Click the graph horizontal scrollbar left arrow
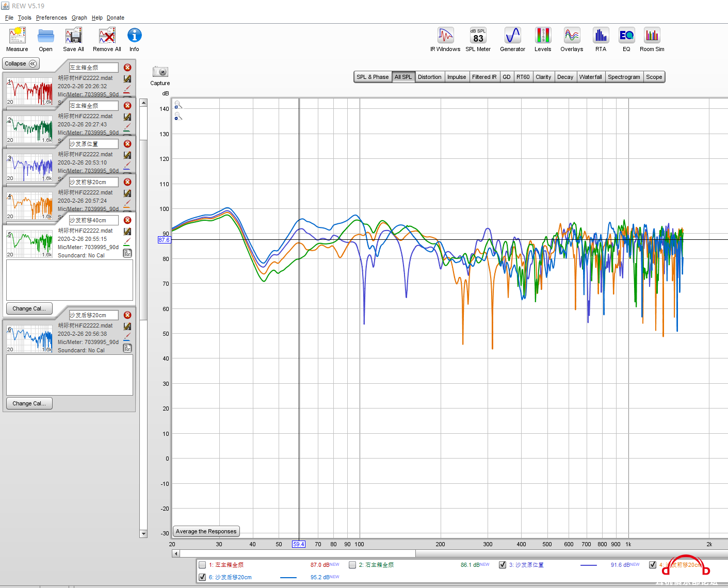 [176, 553]
